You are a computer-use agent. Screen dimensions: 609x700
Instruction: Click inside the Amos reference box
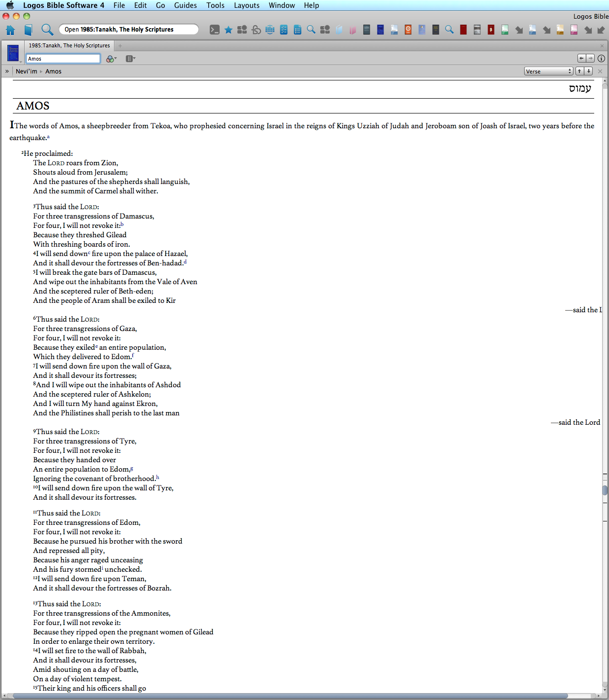tap(63, 58)
